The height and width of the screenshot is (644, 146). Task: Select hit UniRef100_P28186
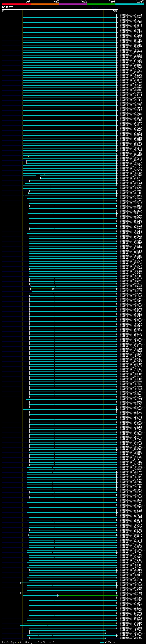pyautogui.click(x=131, y=93)
